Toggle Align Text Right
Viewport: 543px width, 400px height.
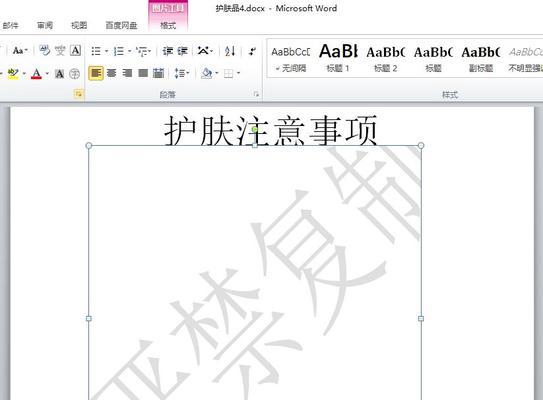[127, 73]
